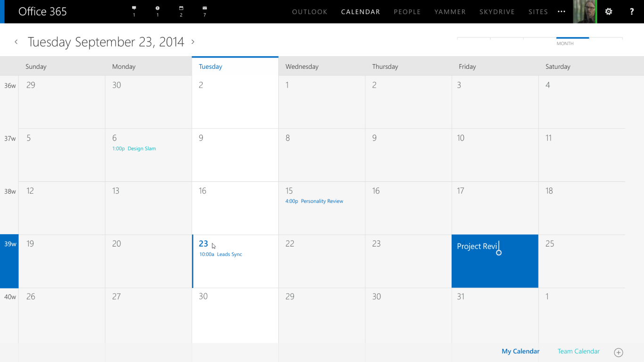
Task: Open the settings gear icon
Action: pyautogui.click(x=609, y=12)
